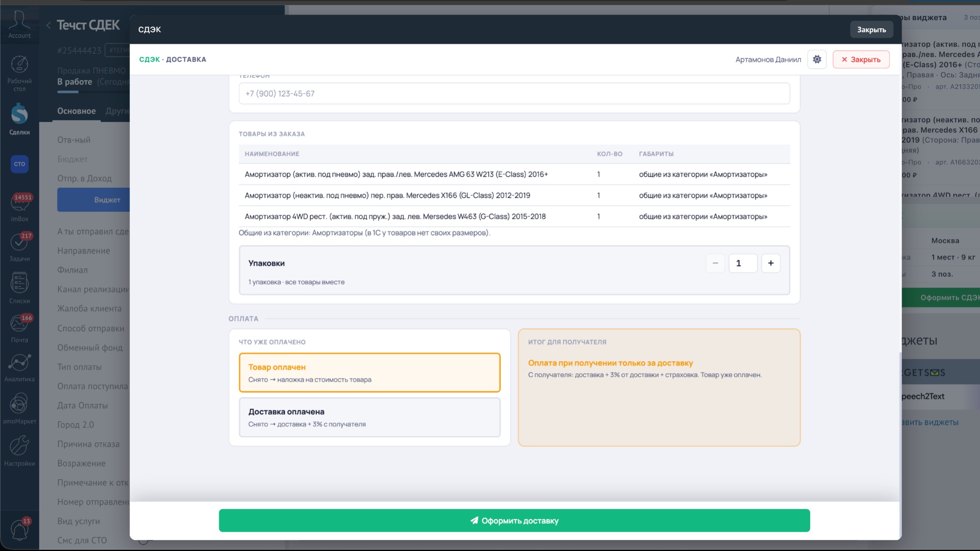
Task: Click the Дата Оплаты field label
Action: [x=82, y=405]
